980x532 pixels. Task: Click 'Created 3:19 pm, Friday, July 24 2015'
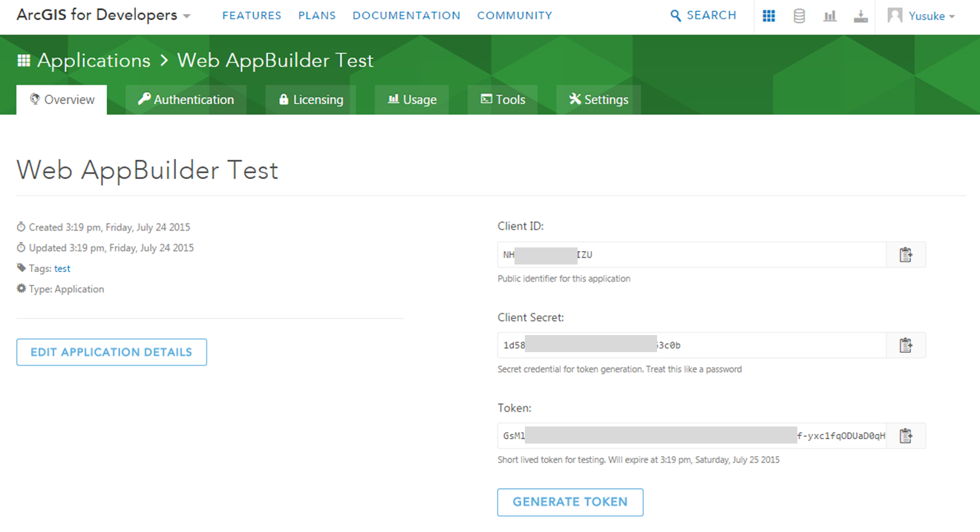111,227
